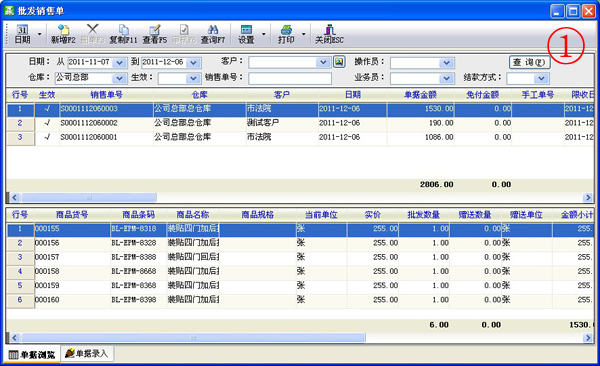Open the 日期 calendar toolbar icon
Image resolution: width=600 pixels, height=366 pixels.
[22, 34]
